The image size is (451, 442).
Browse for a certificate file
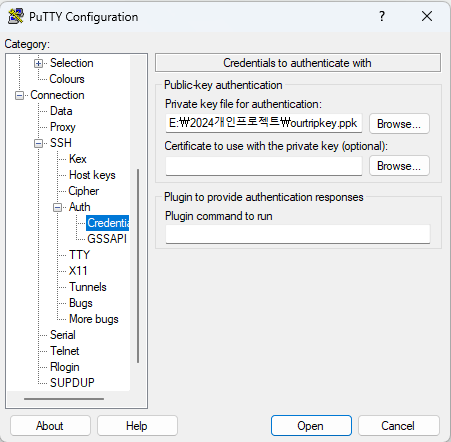[x=399, y=166]
